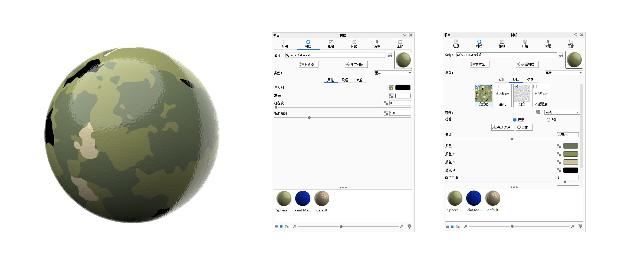Screen dimensions: 644x264
Task: Select the 移动纹理 move texture tool
Action: pos(502,127)
